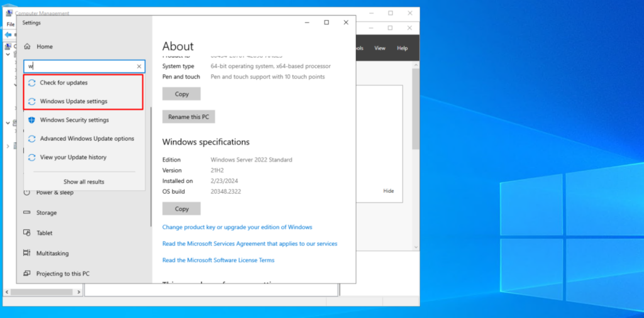
Task: Click Pen and touch support value text
Action: [x=268, y=77]
